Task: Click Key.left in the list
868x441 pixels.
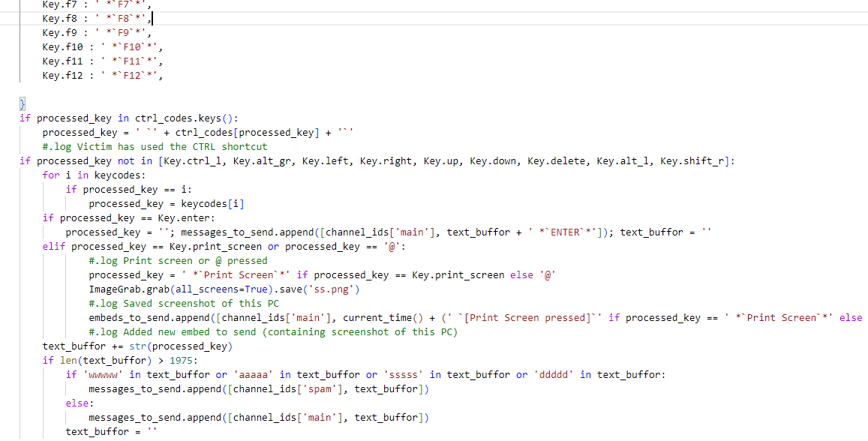Action: (325, 161)
